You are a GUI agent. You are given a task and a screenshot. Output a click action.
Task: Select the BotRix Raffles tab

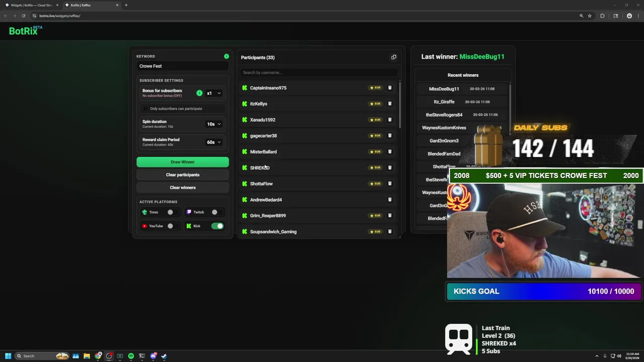click(x=92, y=5)
